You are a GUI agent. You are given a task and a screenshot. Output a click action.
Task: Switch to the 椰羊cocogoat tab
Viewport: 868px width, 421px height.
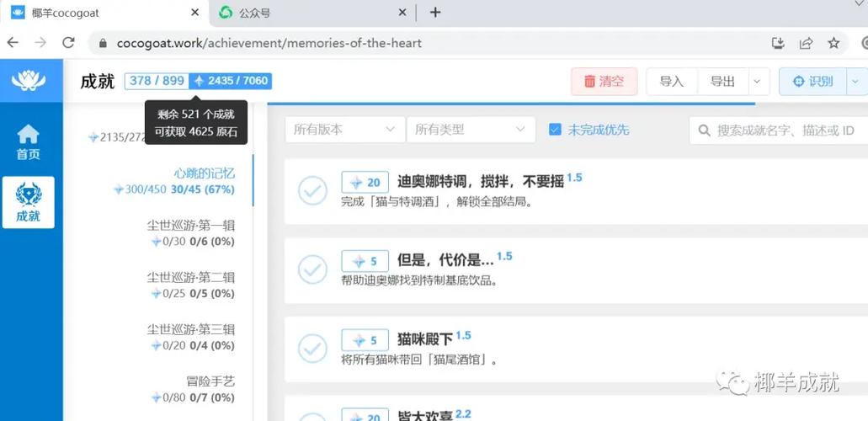coord(104,13)
